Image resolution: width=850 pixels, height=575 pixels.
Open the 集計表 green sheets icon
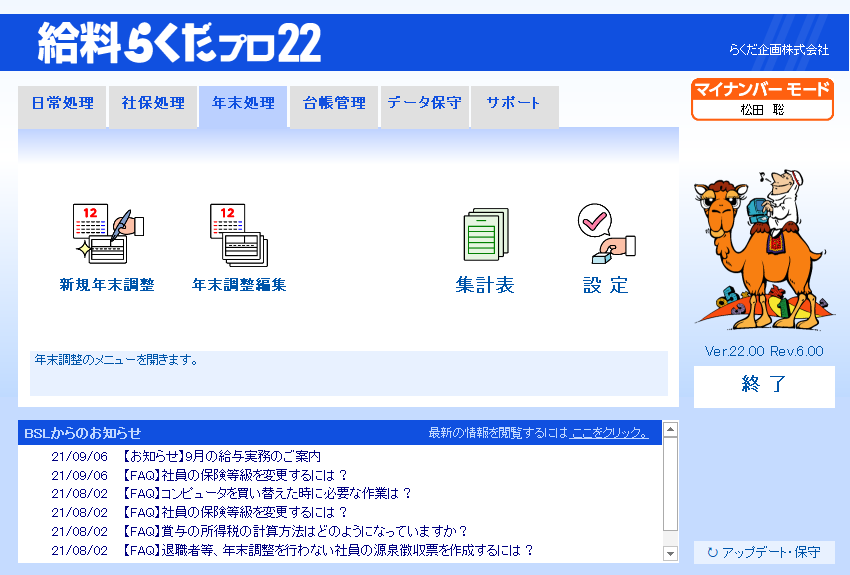(x=486, y=234)
